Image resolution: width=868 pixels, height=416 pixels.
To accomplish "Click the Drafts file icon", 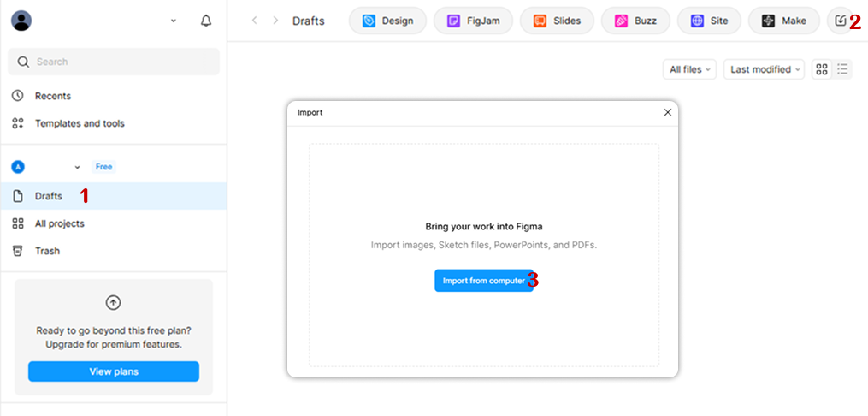I will pos(18,196).
